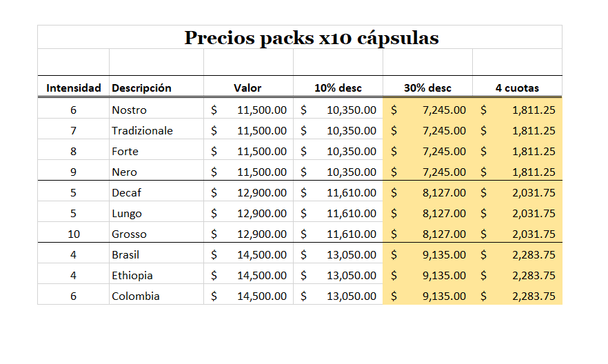608x364 pixels.
Task: Click Decaf's 30% desc highlighted cell
Action: [x=428, y=192]
